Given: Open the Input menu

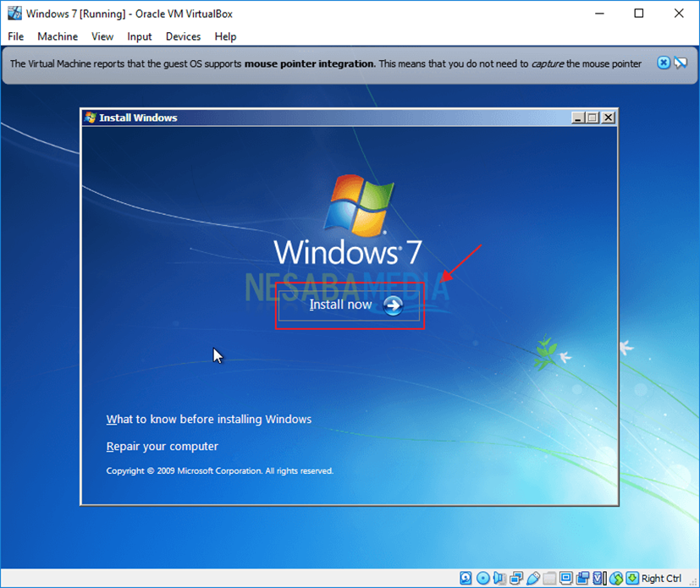Looking at the screenshot, I should coord(140,36).
